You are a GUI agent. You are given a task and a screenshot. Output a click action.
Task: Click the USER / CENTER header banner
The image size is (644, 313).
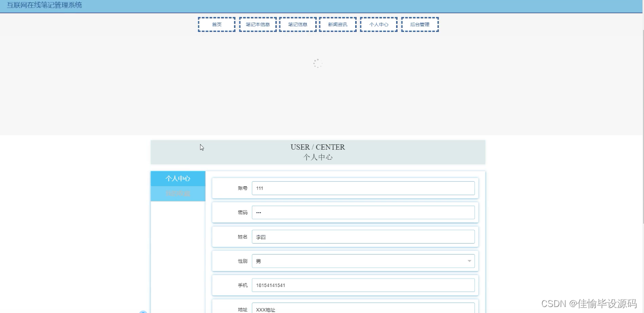pos(318,152)
